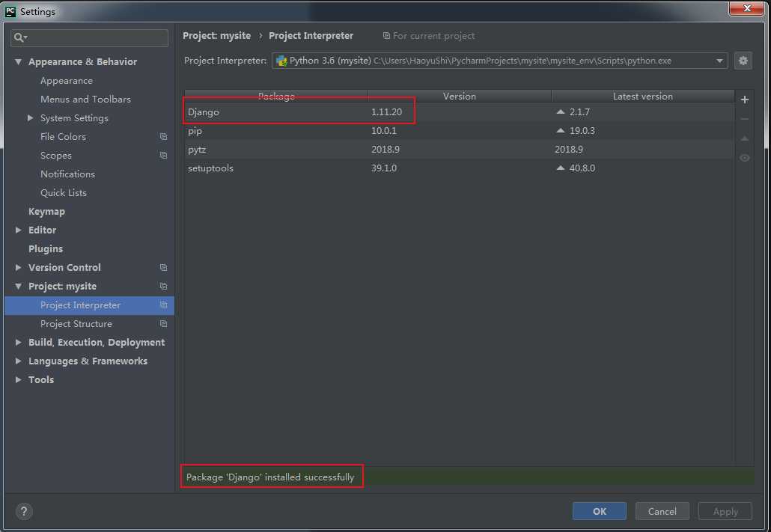Click the upgrade package arrow icon
This screenshot has width=771, height=532.
point(745,138)
